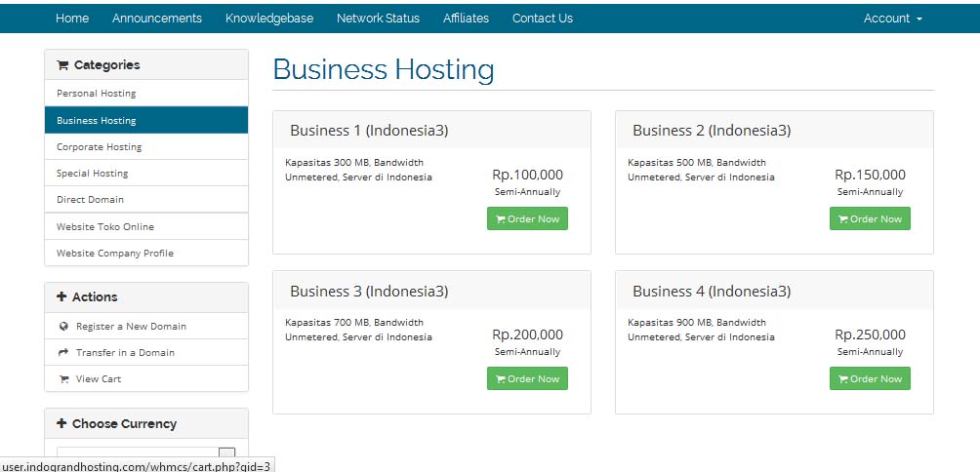Order the Business 1 (Indonesia3) plan
Screen dimensions: 980x472
pos(527,219)
